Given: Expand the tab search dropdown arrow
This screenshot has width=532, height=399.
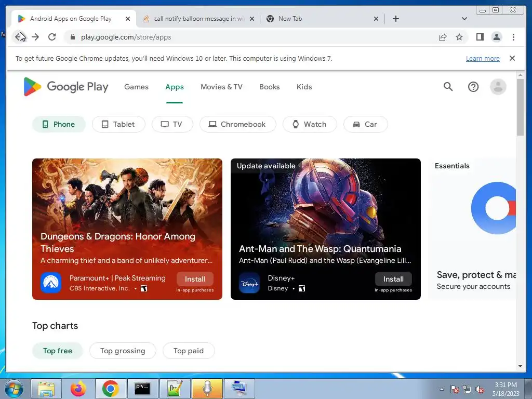Looking at the screenshot, I should [464, 19].
